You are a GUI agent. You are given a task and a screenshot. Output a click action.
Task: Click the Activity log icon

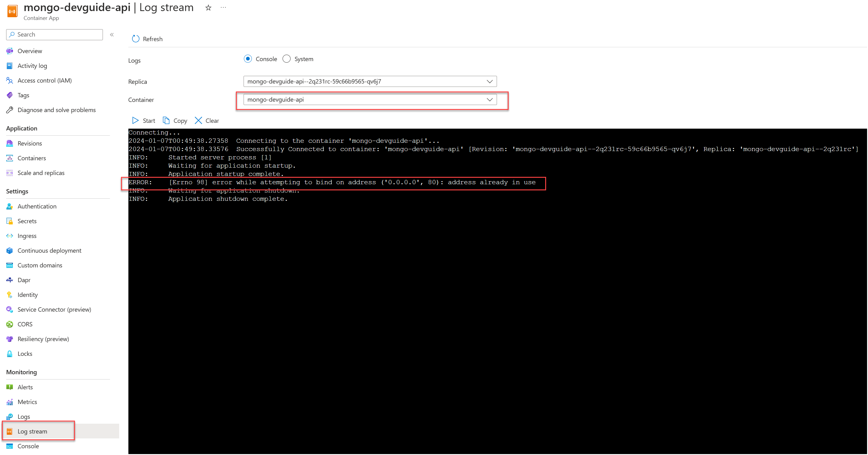tap(10, 66)
